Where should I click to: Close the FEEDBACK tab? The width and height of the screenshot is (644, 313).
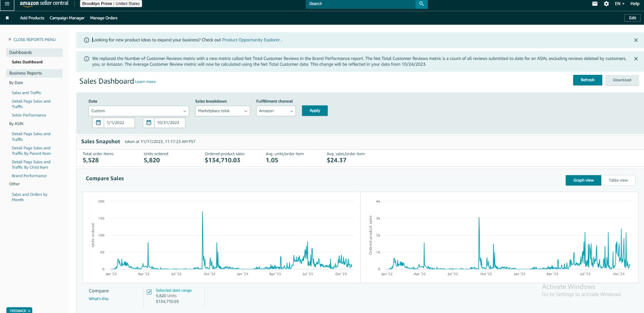29,311
